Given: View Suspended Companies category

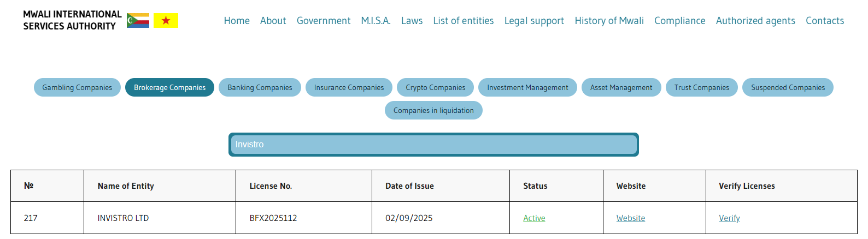Looking at the screenshot, I should 787,87.
